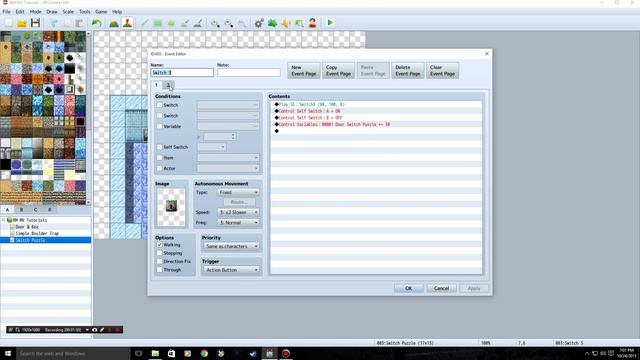Click the Open Project folder icon
640x360 pixels.
click(x=22, y=23)
